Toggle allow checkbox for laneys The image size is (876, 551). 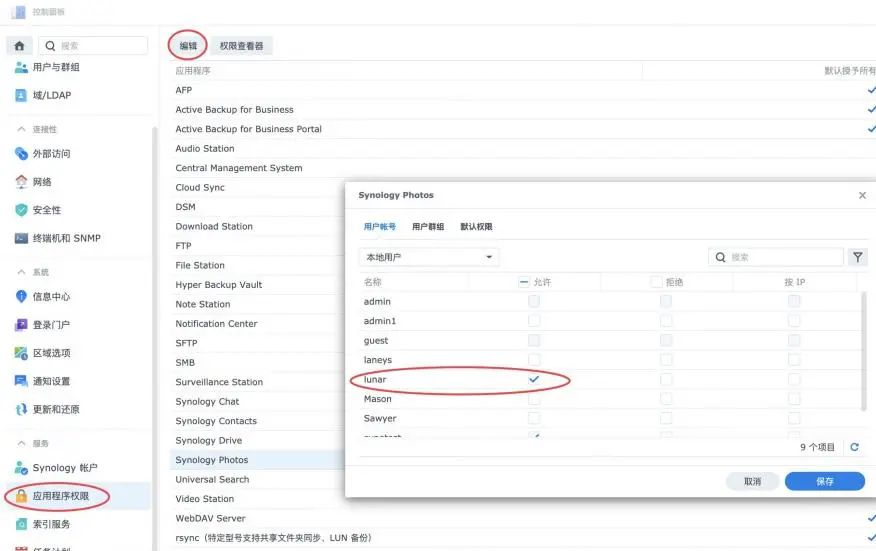pyautogui.click(x=534, y=360)
